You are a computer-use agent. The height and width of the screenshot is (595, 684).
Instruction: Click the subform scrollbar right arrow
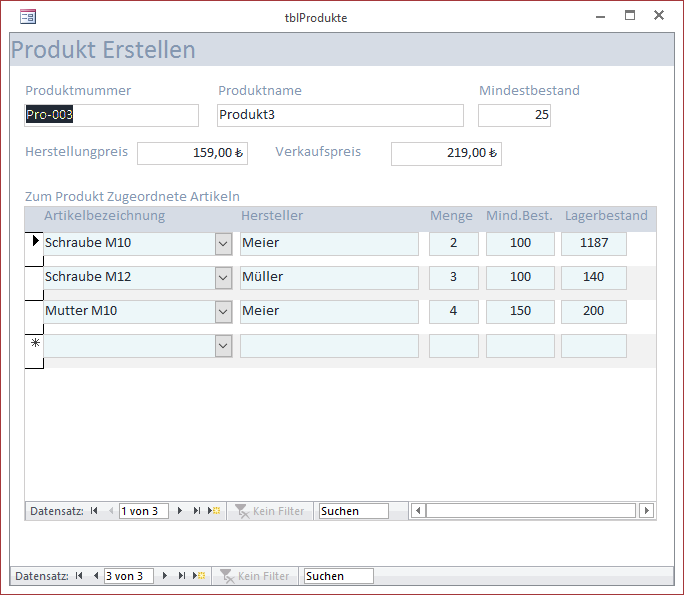pos(647,510)
